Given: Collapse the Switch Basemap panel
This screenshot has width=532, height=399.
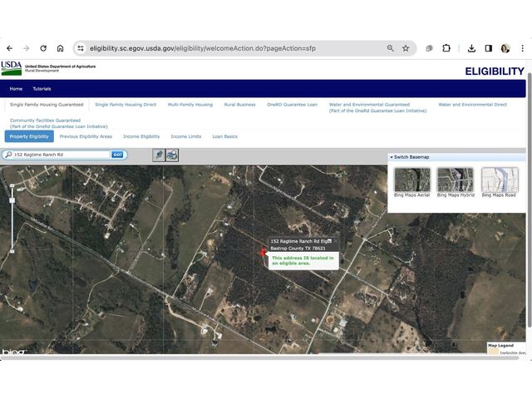Looking at the screenshot, I should click(392, 157).
